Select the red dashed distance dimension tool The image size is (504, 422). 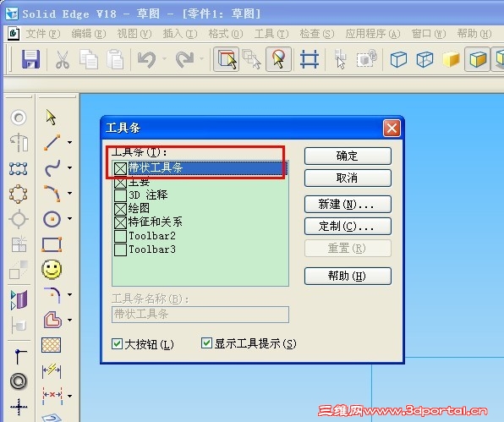click(52, 395)
